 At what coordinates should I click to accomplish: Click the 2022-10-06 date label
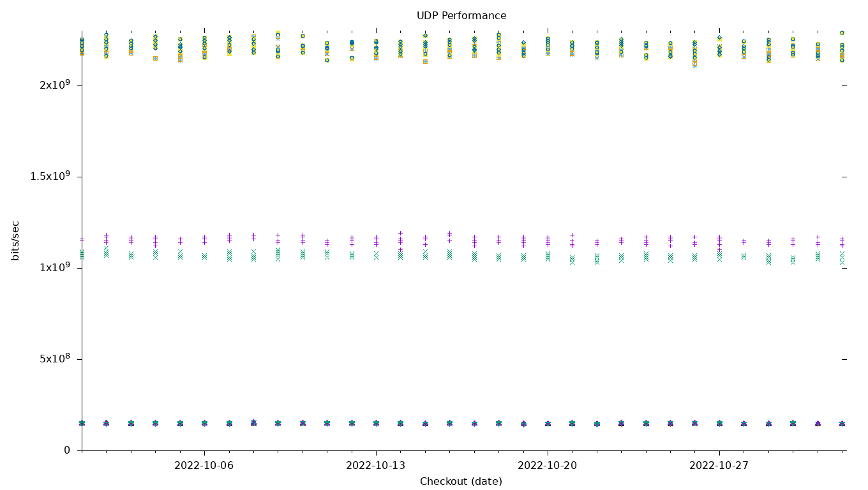tap(204, 466)
